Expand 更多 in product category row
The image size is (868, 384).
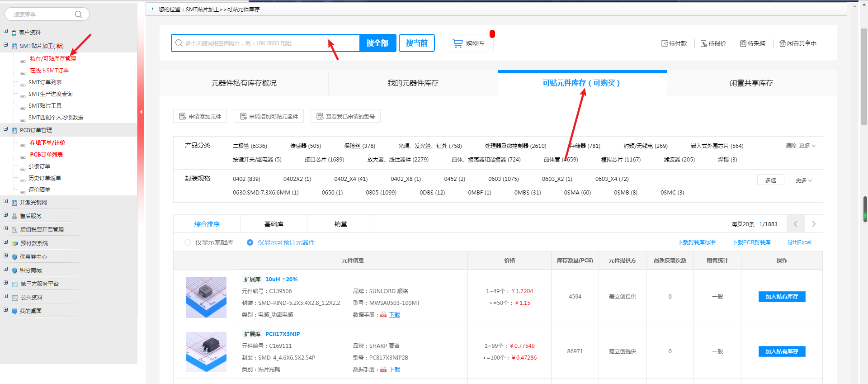pos(807,146)
